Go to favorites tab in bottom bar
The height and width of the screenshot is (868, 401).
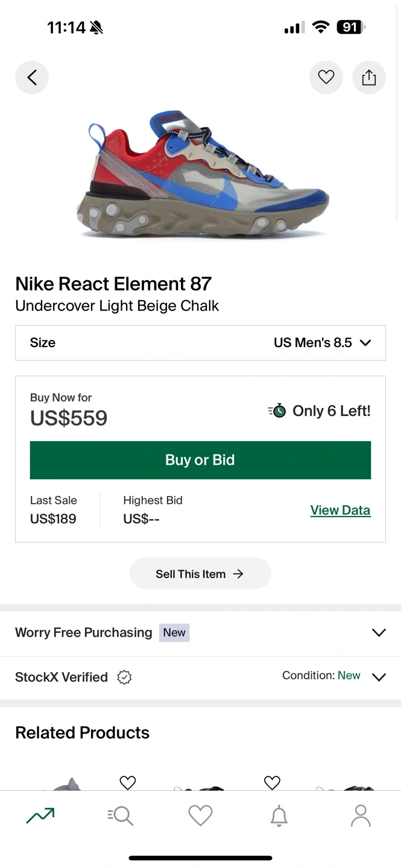200,816
